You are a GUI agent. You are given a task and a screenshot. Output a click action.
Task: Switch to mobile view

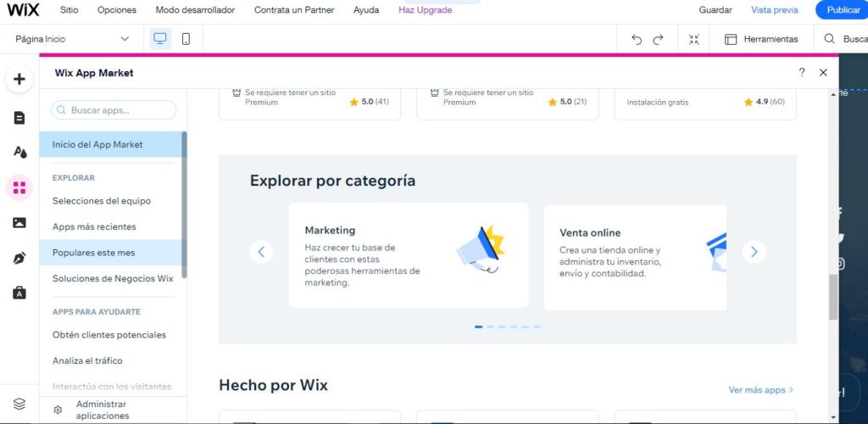click(186, 39)
